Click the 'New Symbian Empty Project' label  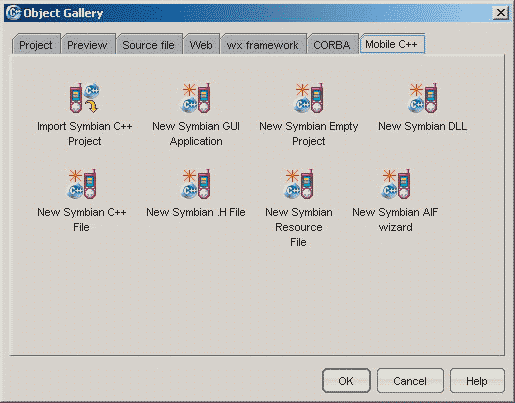309,134
